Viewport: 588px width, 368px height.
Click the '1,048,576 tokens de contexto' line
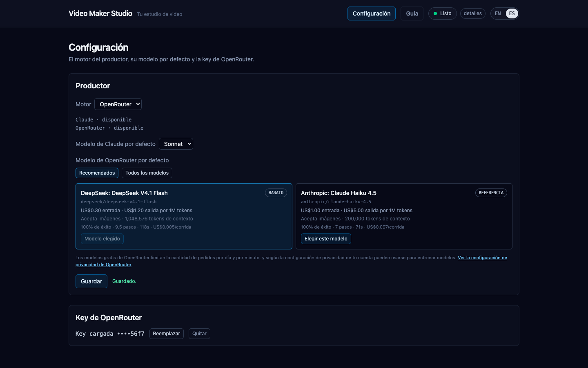pyautogui.click(x=137, y=219)
